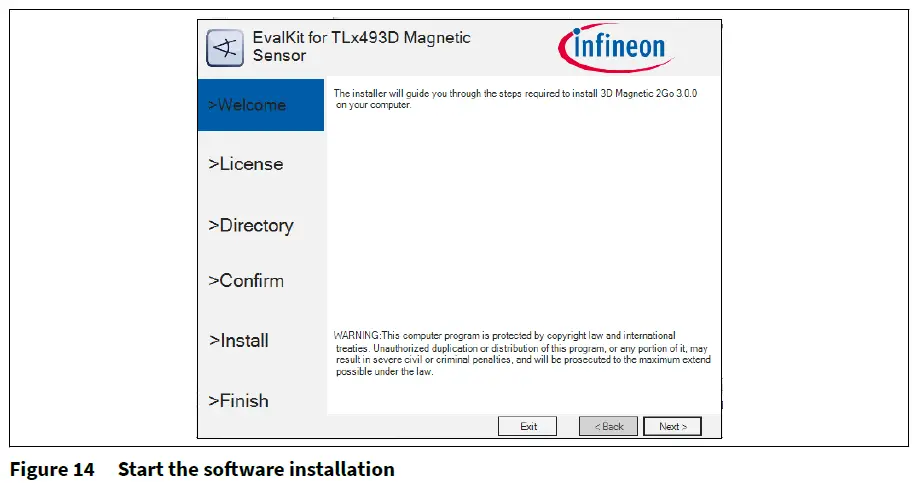This screenshot has width=918, height=483.
Task: Click the Exit button
Action: point(527,426)
